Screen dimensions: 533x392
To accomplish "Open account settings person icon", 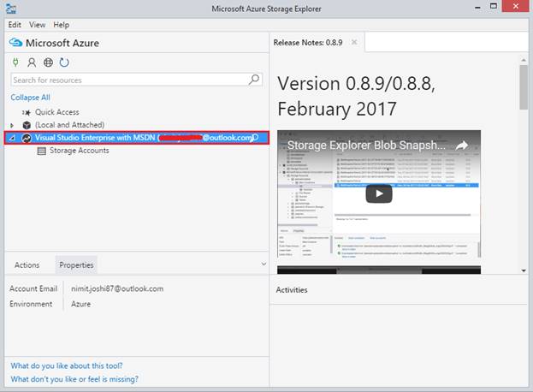I will pyautogui.click(x=32, y=62).
